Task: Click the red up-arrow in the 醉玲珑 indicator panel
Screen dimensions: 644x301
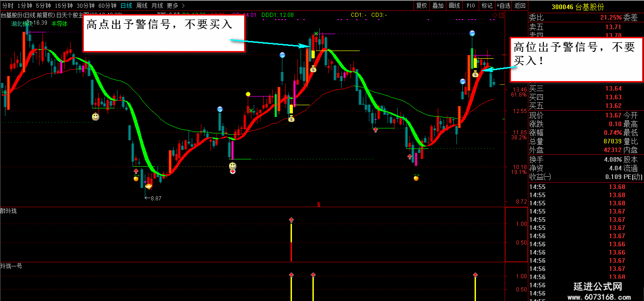Action: coord(291,220)
